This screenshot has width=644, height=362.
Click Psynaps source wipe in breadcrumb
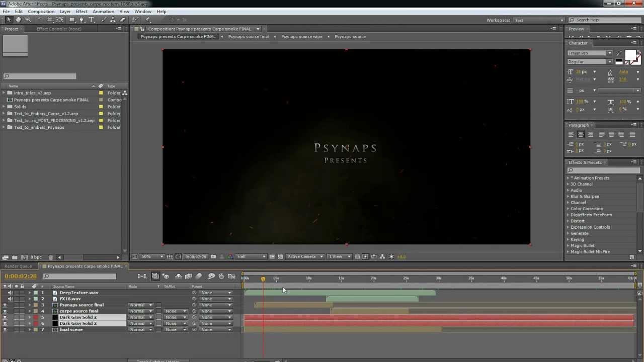[301, 37]
